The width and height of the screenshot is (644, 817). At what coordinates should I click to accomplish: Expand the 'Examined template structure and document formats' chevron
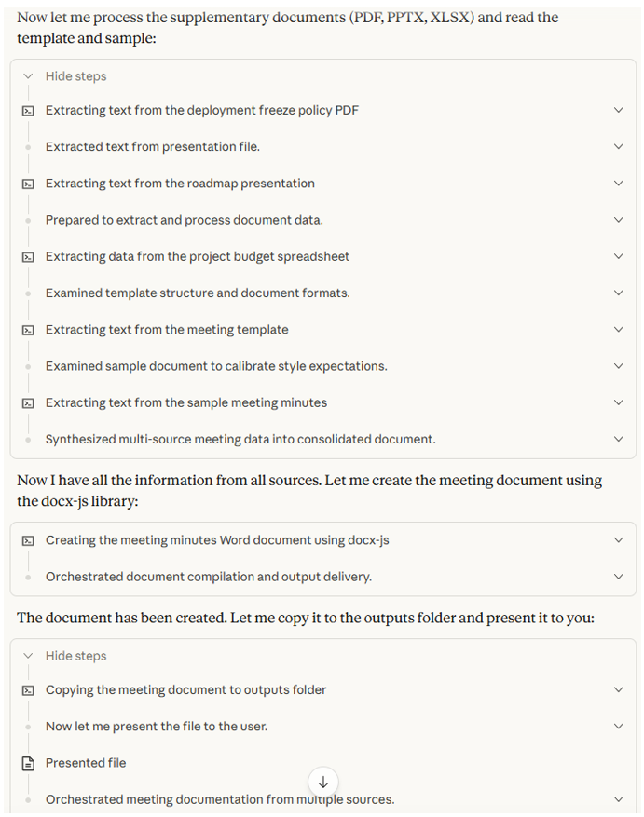[x=619, y=293]
